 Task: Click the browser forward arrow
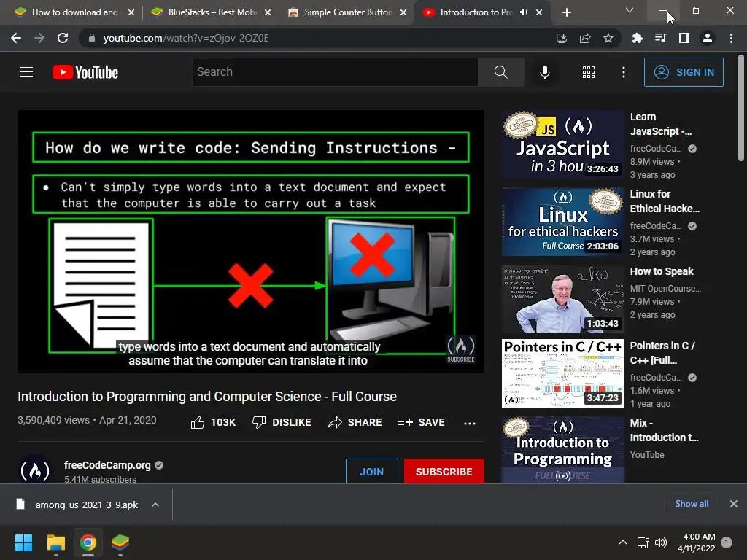pyautogui.click(x=39, y=38)
